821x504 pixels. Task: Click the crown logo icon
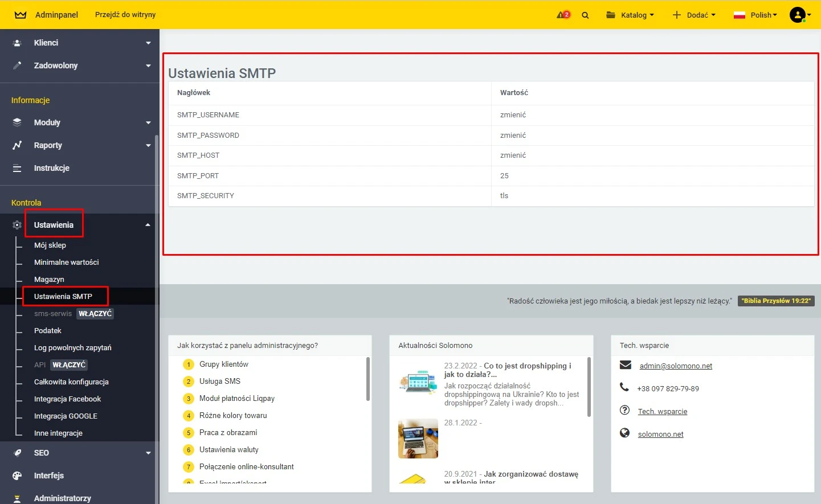pos(21,15)
